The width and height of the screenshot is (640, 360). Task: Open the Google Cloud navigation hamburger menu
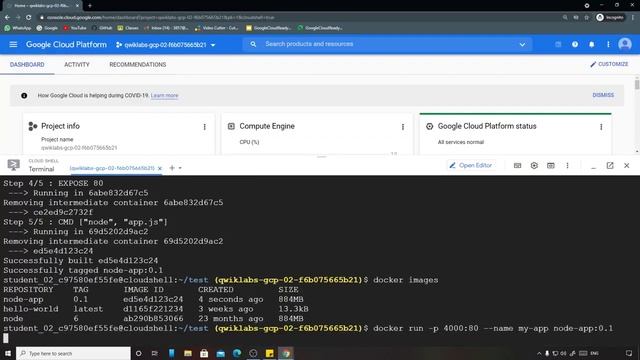click(x=13, y=44)
